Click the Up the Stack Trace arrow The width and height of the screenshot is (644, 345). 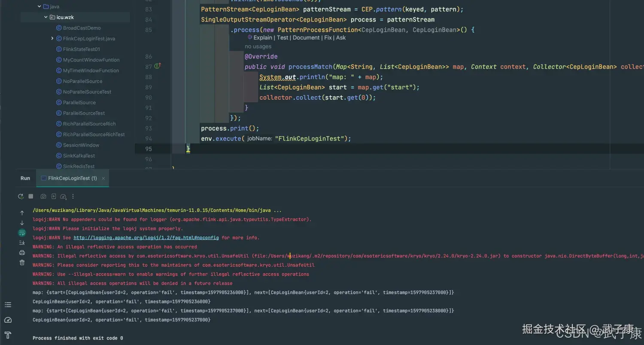pyautogui.click(x=22, y=213)
